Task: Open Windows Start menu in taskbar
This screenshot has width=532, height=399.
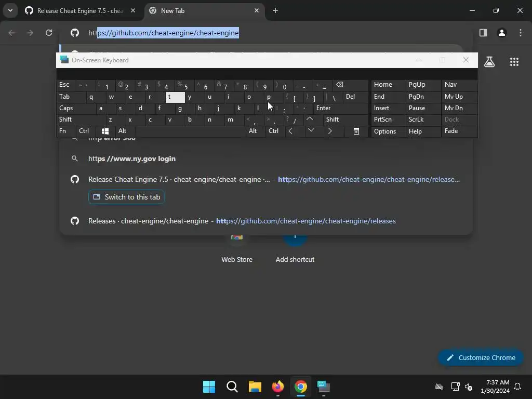Action: pyautogui.click(x=209, y=387)
